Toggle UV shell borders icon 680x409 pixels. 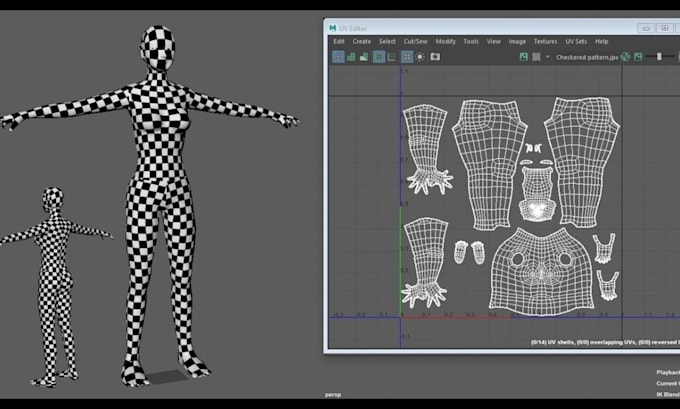pos(392,57)
